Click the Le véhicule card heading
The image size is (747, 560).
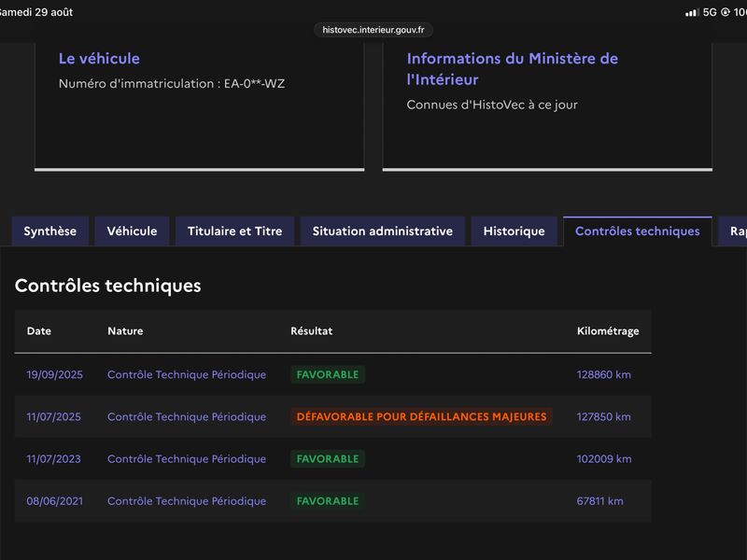99,59
